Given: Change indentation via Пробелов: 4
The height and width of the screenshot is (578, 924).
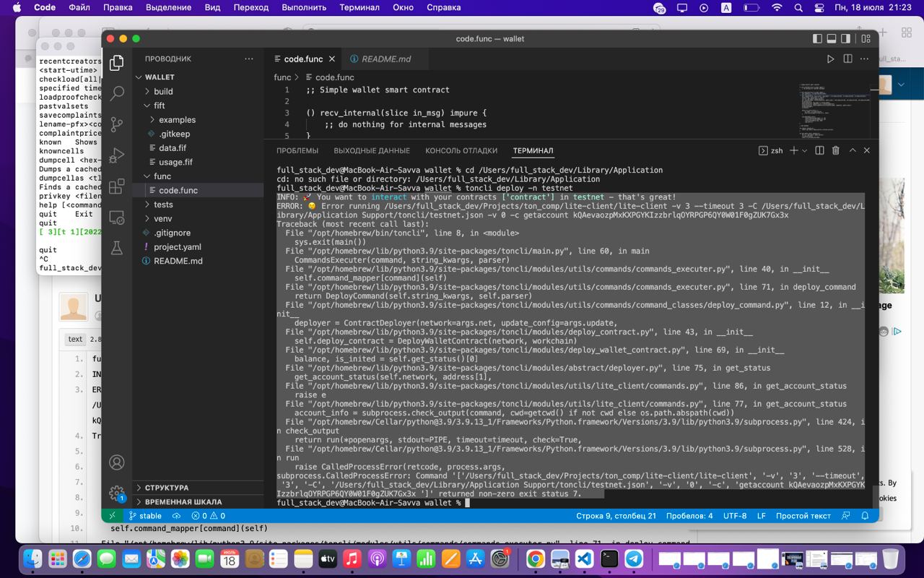Looking at the screenshot, I should [x=689, y=516].
